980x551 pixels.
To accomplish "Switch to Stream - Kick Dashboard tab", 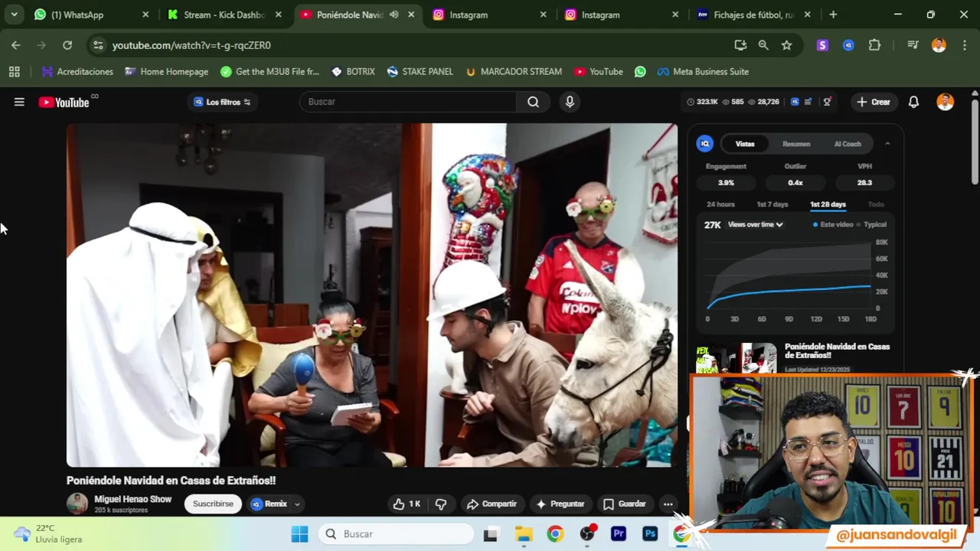I will pos(224,15).
